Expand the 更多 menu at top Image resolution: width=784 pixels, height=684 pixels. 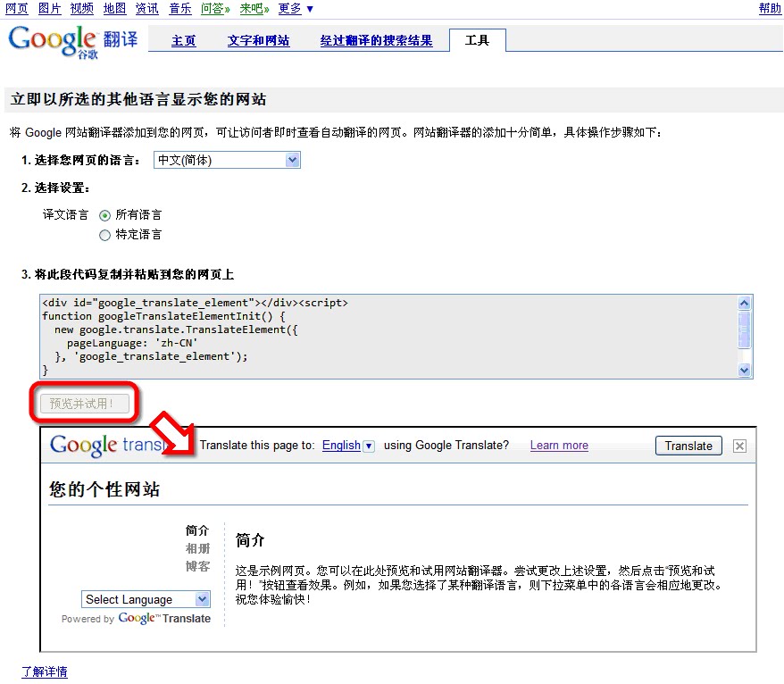(296, 9)
